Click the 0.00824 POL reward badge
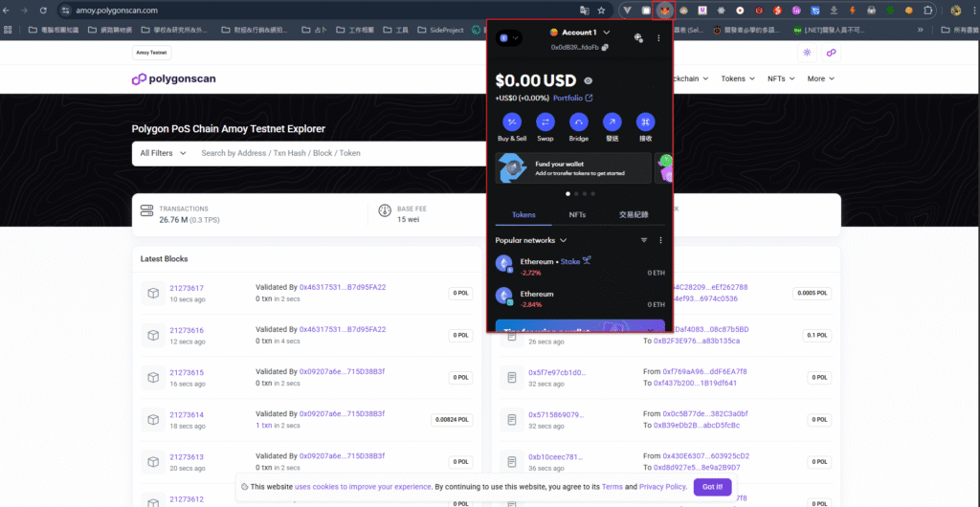The width and height of the screenshot is (980, 507). tap(452, 420)
